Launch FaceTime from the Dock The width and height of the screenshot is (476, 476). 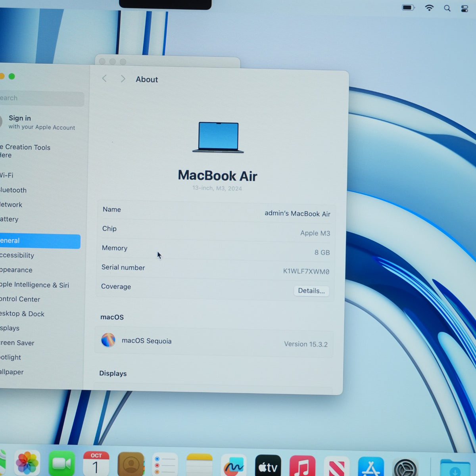tap(61, 463)
